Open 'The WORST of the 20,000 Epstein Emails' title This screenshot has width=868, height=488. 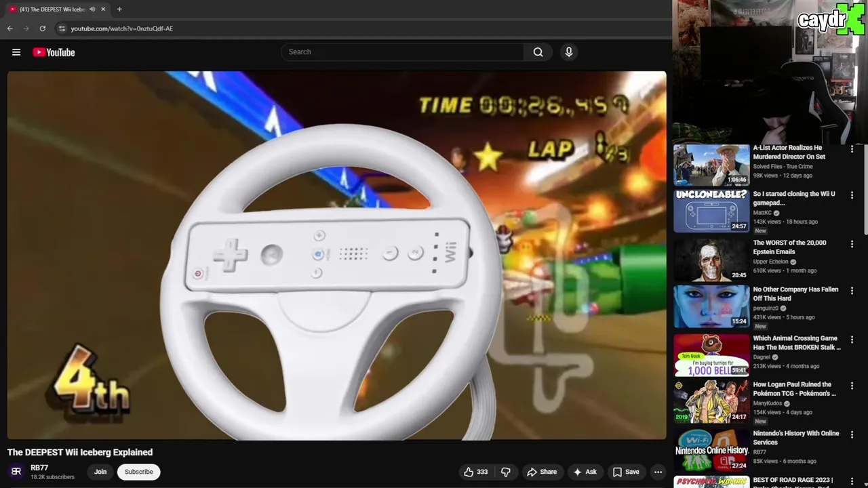(789, 247)
